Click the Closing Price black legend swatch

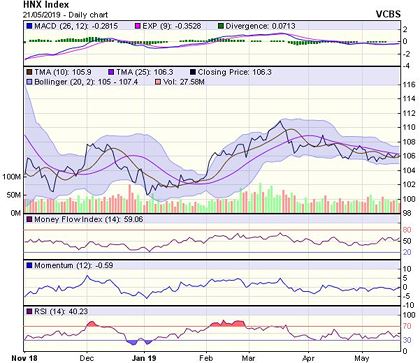click(x=193, y=72)
